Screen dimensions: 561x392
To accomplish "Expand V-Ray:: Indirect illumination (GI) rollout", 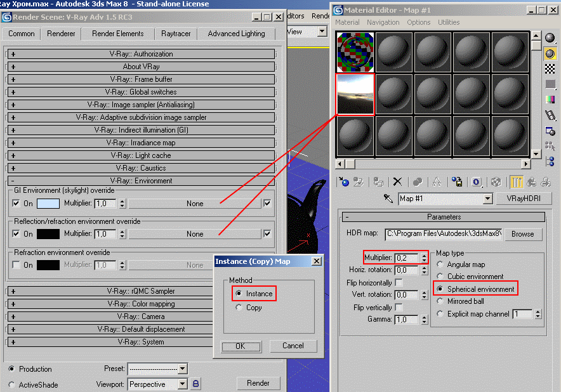I will [x=142, y=130].
